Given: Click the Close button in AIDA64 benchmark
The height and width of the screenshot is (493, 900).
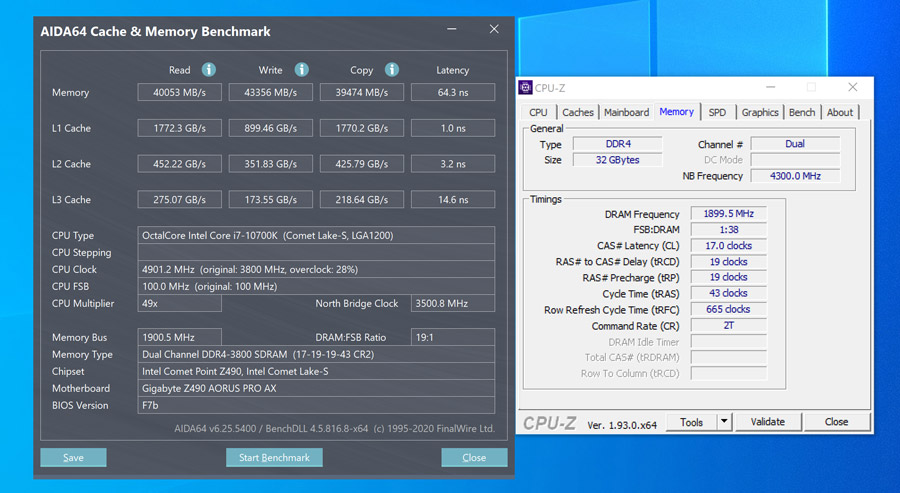Looking at the screenshot, I should (x=474, y=457).
